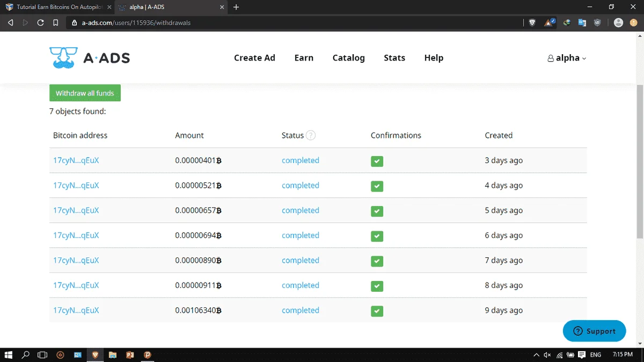Click the orange browser alert icon
Screen dimensions: 644x362
(x=633, y=23)
